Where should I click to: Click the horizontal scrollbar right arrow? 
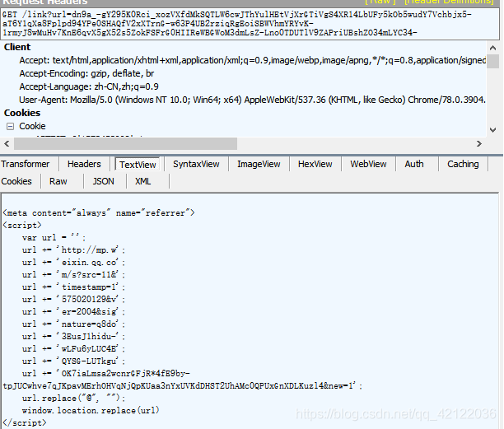point(479,143)
